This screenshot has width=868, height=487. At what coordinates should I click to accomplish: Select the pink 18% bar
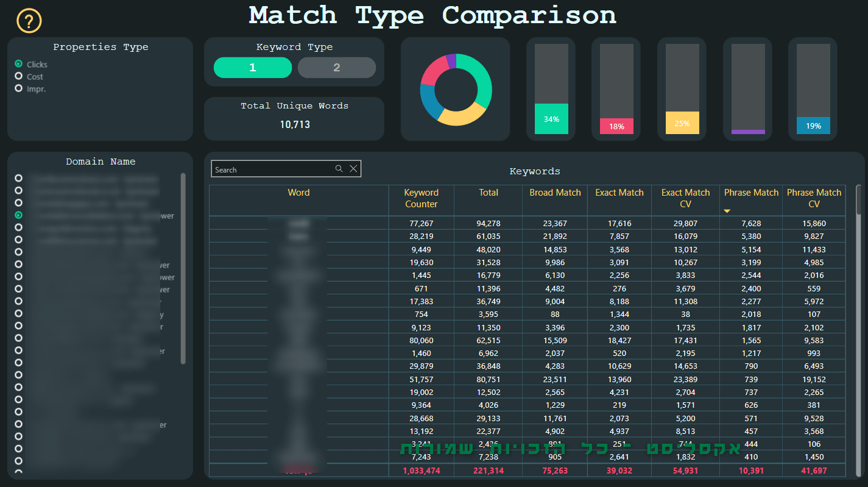pos(616,126)
